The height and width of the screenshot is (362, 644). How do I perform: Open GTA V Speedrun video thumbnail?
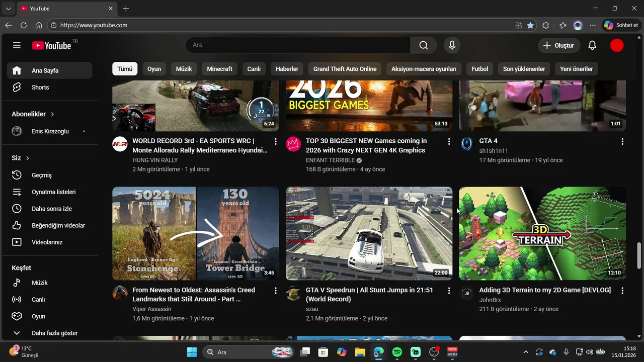click(x=369, y=233)
